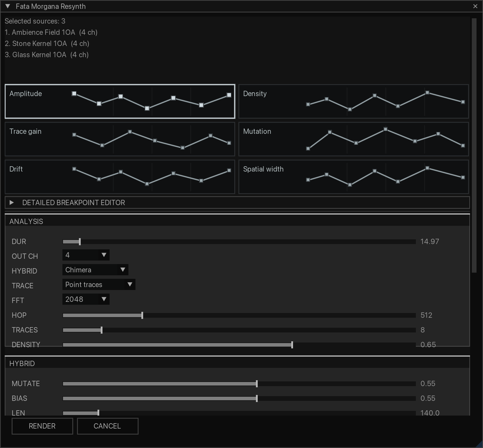
Task: Click the first Amplitude breakpoint
Action: tap(74, 93)
